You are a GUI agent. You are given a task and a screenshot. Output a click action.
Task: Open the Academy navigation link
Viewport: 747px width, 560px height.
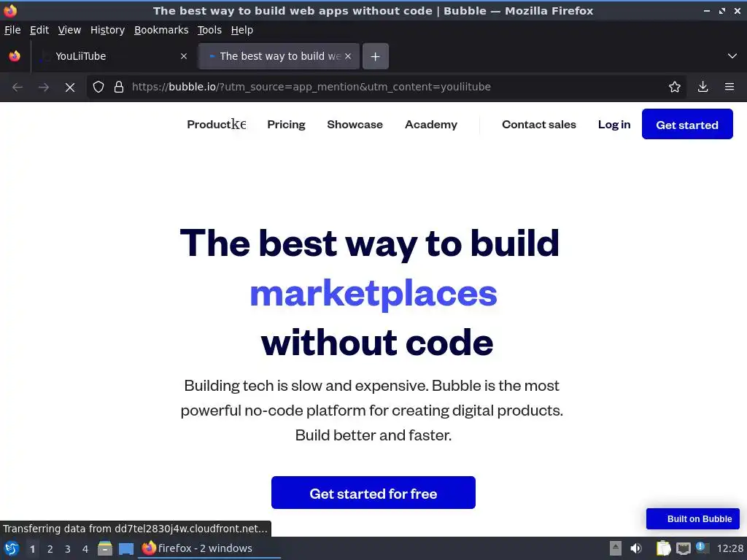[431, 124]
